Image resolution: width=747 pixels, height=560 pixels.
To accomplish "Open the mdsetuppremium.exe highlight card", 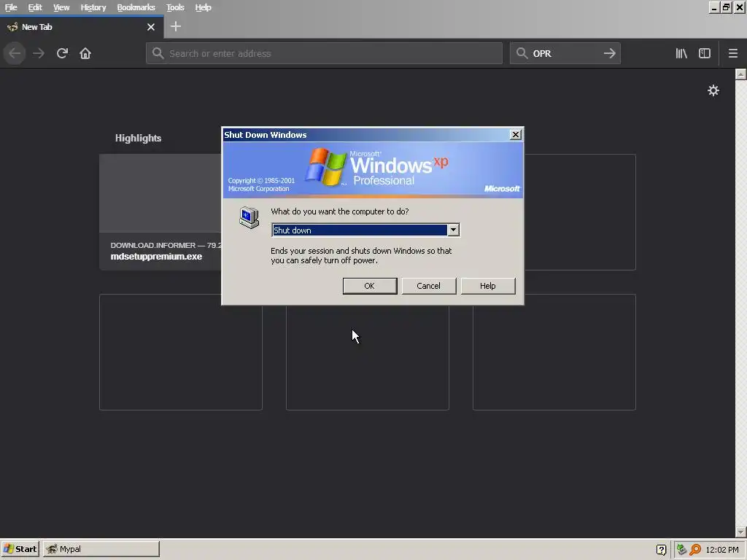I will pos(160,212).
